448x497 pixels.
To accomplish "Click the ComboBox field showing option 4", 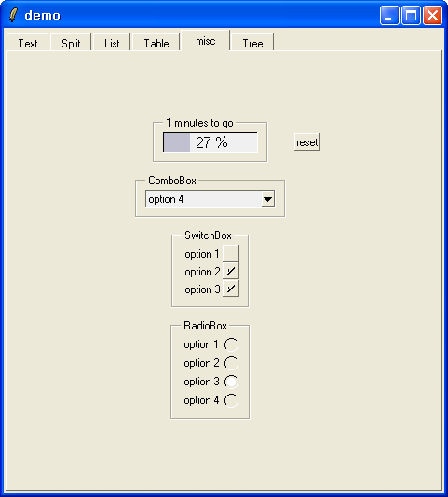I will pyautogui.click(x=210, y=199).
